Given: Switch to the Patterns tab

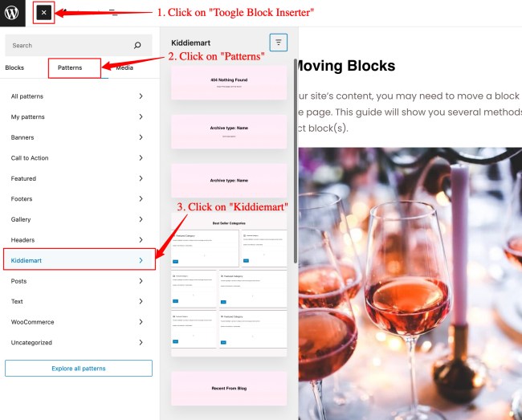Looking at the screenshot, I should (70, 67).
